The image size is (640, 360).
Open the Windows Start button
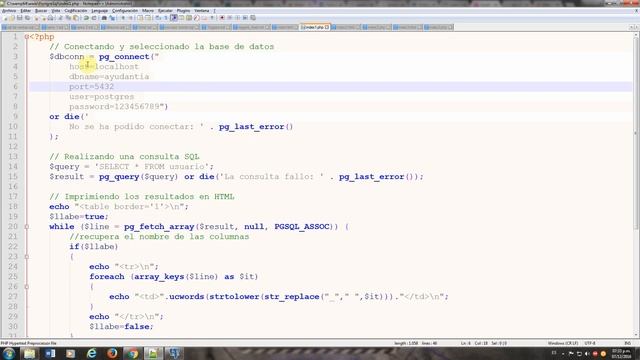(9, 353)
